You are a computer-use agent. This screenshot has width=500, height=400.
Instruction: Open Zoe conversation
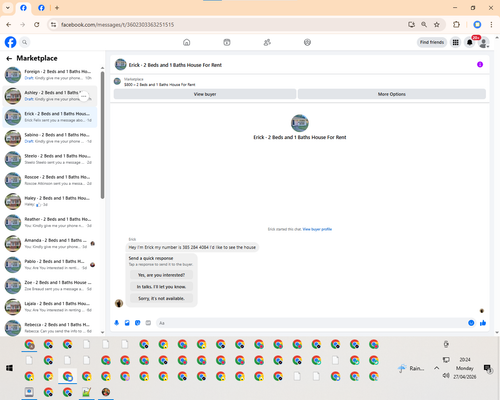50,286
